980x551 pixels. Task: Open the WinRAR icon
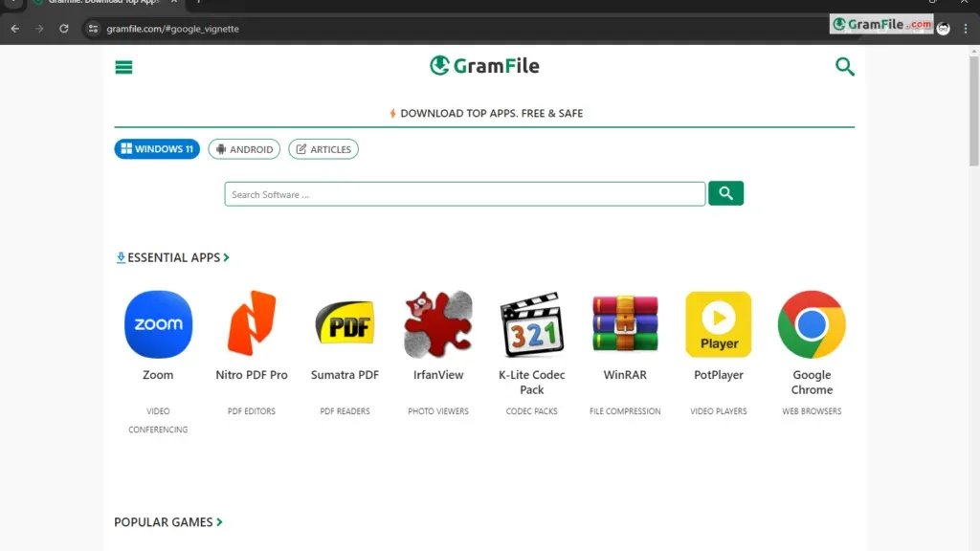(x=625, y=323)
